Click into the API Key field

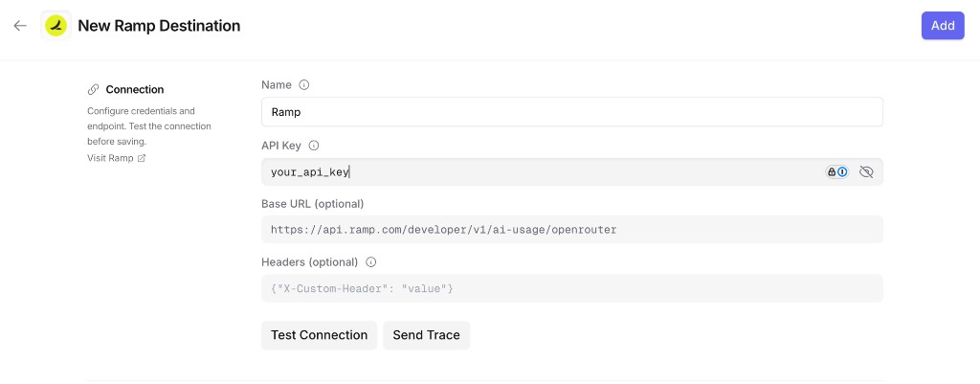[536, 172]
